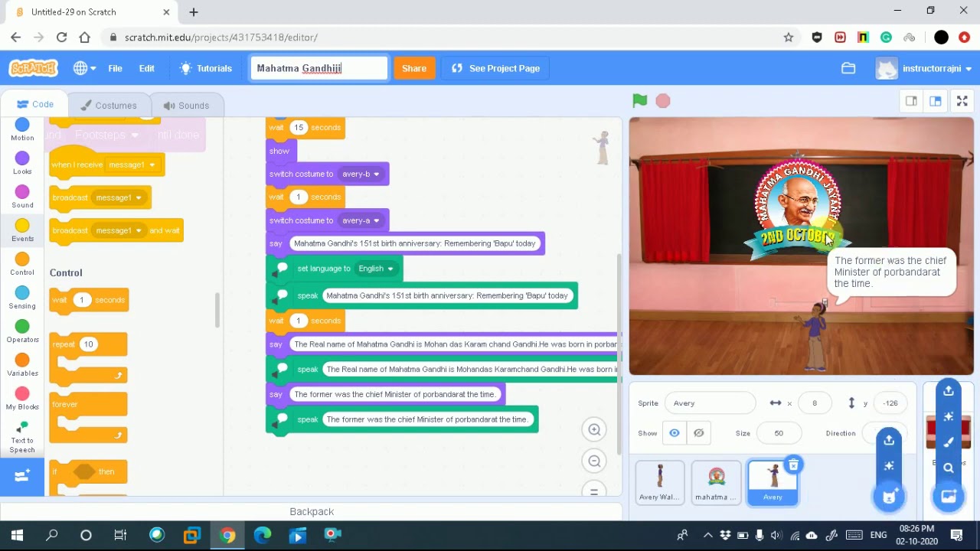Image resolution: width=980 pixels, height=551 pixels.
Task: Open the add extension button
Action: pyautogui.click(x=22, y=476)
